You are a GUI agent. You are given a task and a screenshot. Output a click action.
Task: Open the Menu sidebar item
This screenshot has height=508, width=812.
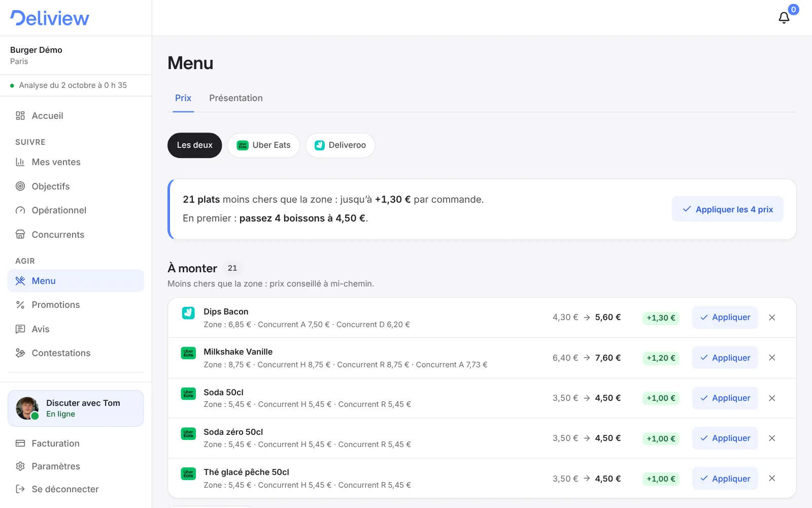(x=76, y=281)
